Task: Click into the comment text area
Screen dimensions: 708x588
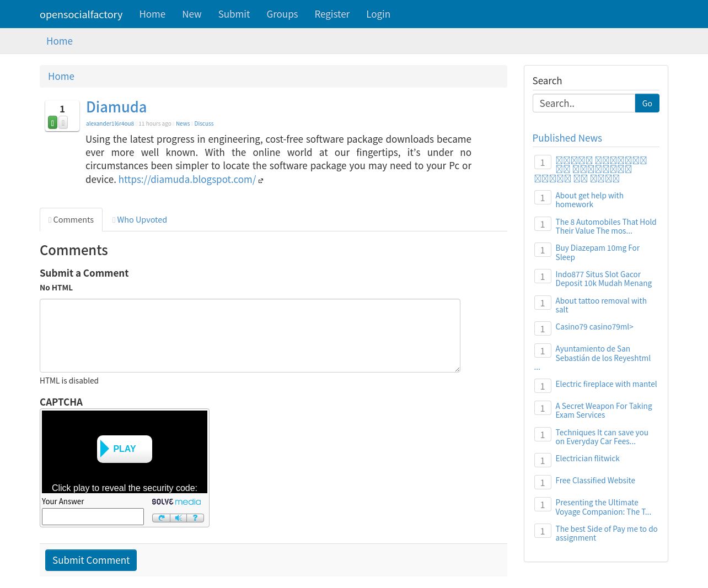Action: coord(250,336)
